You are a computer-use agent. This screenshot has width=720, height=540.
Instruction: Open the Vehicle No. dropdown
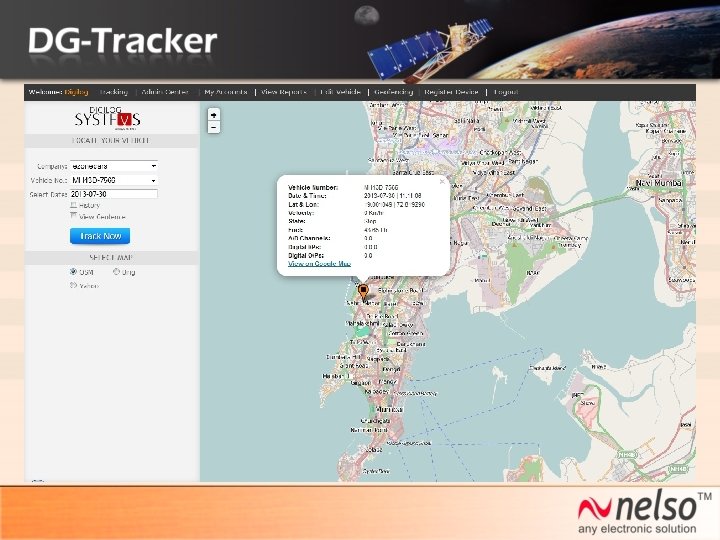pos(114,180)
